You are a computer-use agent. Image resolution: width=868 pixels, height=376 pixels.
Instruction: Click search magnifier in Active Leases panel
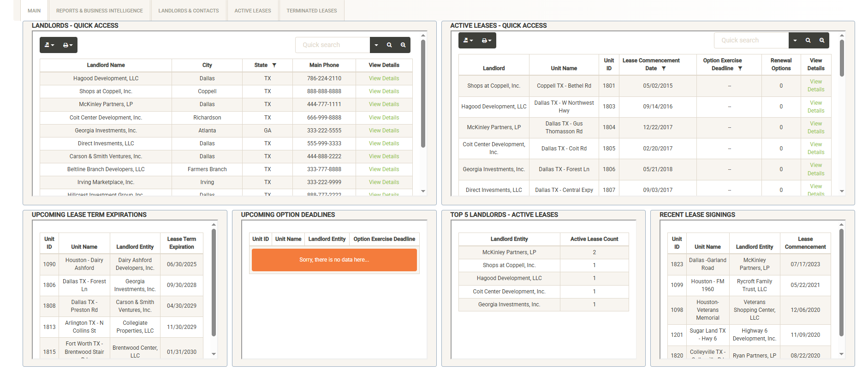click(x=808, y=41)
